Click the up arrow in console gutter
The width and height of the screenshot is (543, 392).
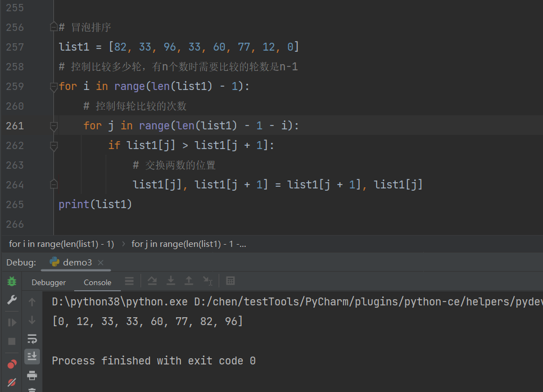point(32,302)
